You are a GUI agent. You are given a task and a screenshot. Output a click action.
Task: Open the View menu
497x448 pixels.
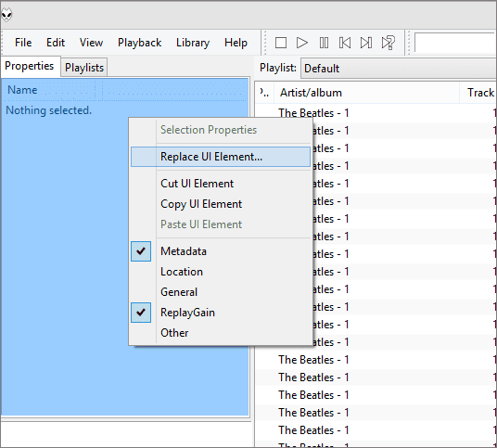[x=91, y=43]
